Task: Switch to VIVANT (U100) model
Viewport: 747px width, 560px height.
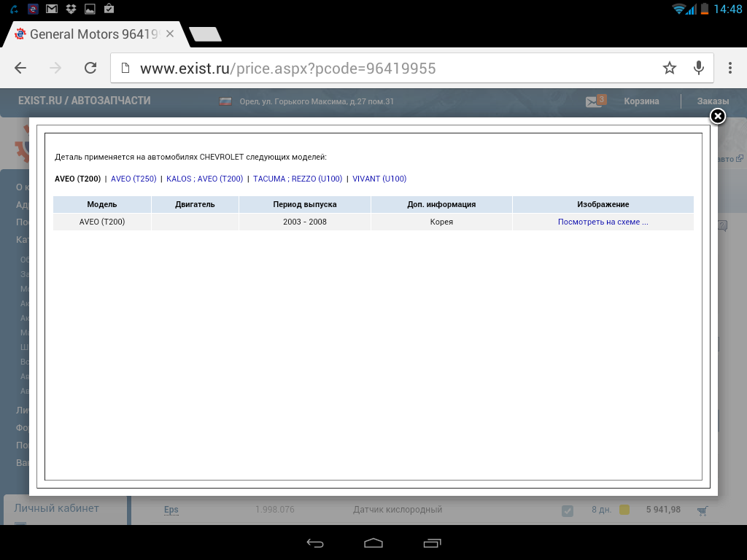Action: tap(379, 179)
